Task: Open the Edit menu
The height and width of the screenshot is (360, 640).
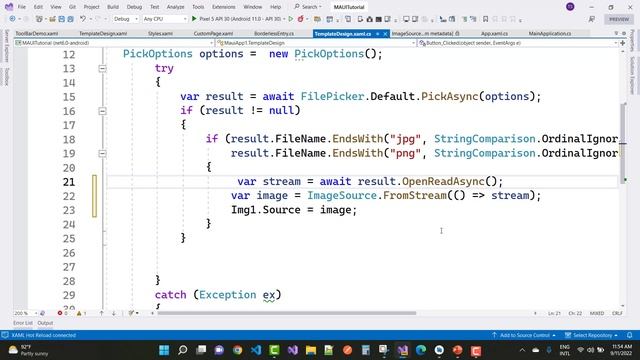Action: tap(38, 7)
